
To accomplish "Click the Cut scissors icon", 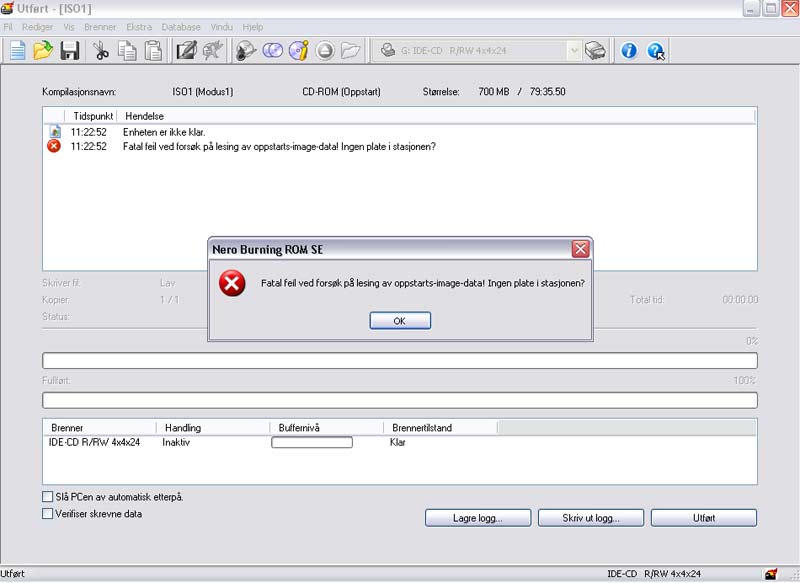I will point(101,50).
